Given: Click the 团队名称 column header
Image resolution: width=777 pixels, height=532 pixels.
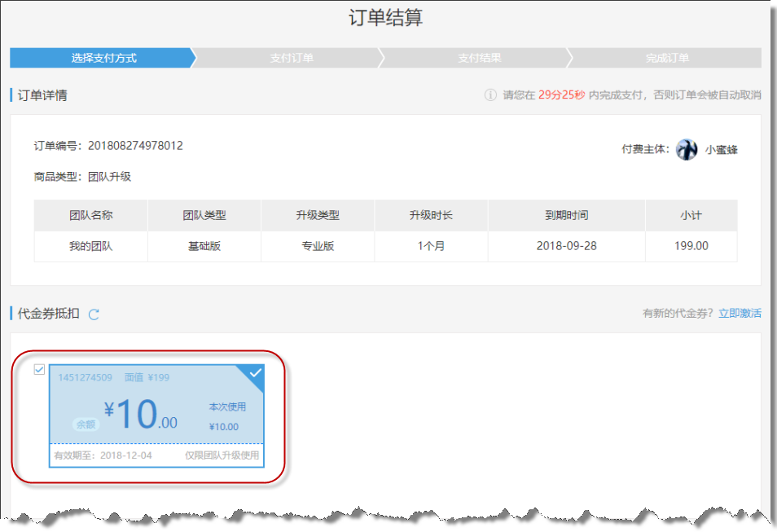Looking at the screenshot, I should (90, 215).
